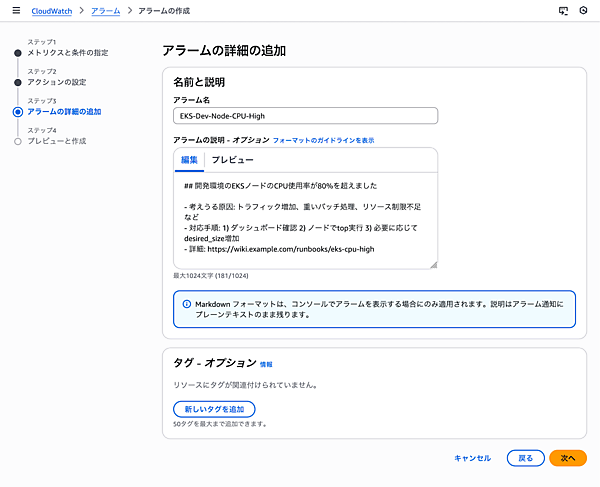This screenshot has height=487, width=600.
Task: Switch to the プレビュー tab
Action: pyautogui.click(x=232, y=160)
